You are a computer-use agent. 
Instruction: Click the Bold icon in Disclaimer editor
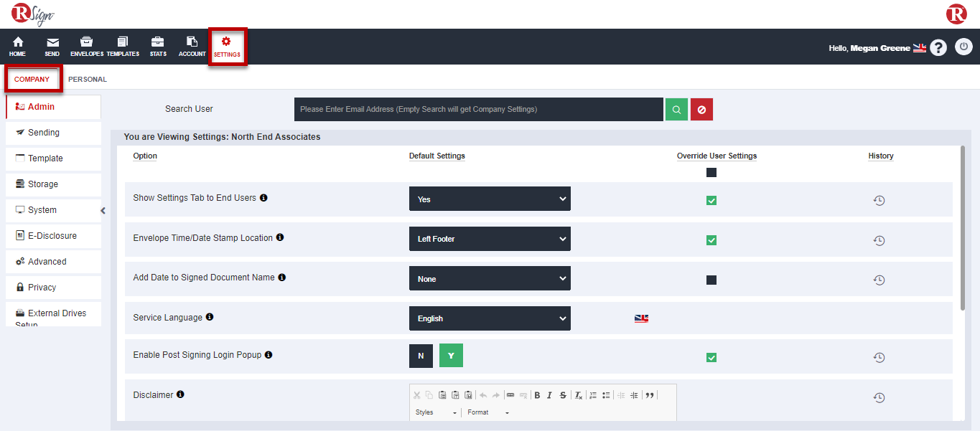pos(537,395)
